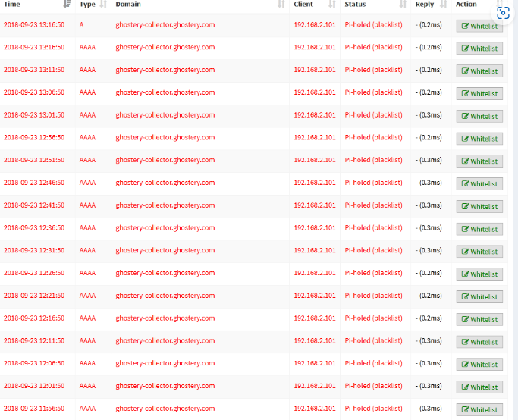This screenshot has height=420, width=518.
Task: Select timestamp 2018-09-23 12:31:50
Action: click(34, 250)
